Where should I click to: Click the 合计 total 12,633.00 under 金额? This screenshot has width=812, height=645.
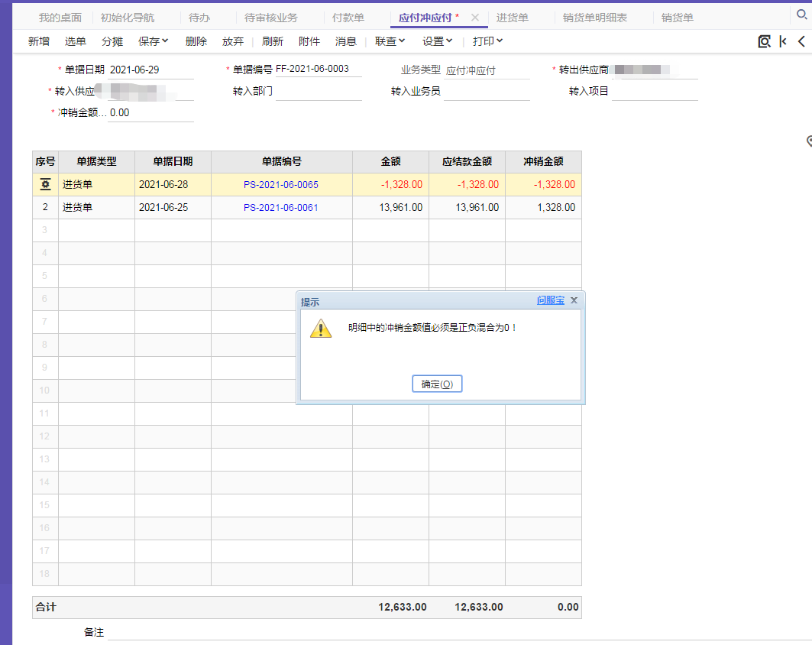(x=403, y=608)
